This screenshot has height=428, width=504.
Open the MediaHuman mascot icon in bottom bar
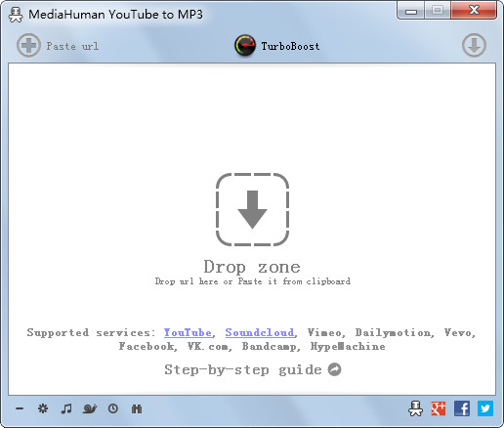point(415,408)
